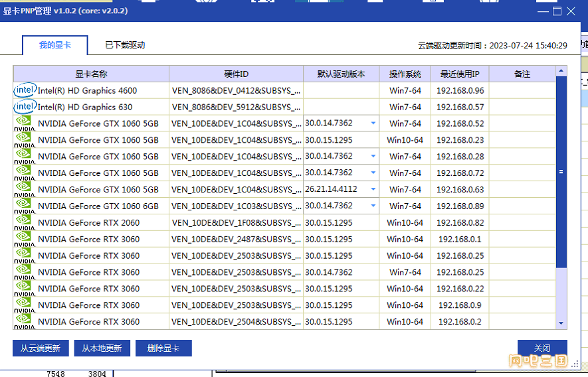
Task: Maximize the 显卡PNP管理 window
Action: (x=557, y=11)
